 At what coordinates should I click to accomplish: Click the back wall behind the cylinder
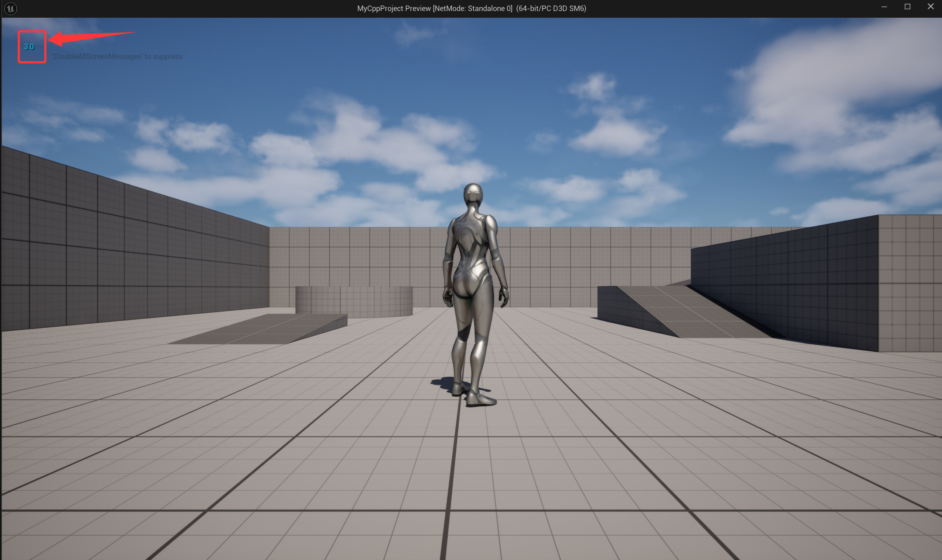click(x=355, y=257)
